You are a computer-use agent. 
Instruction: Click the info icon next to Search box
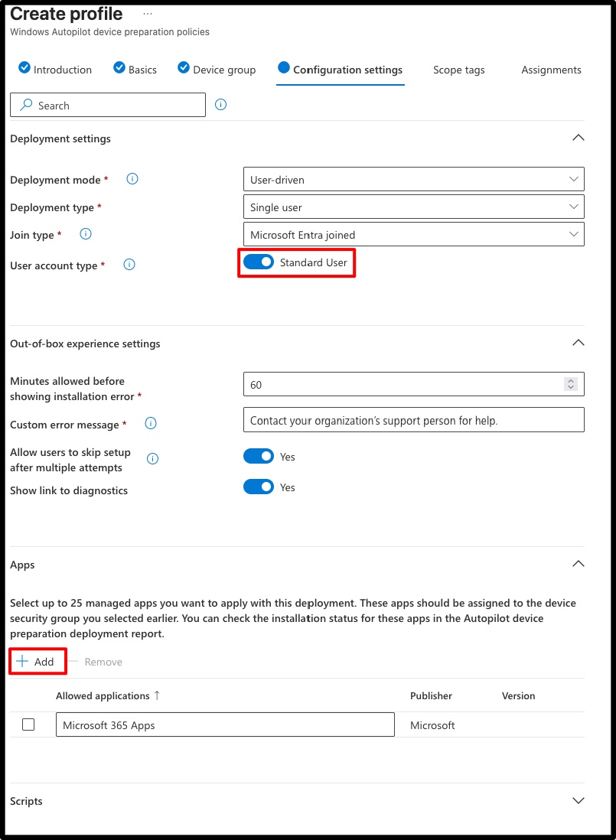pos(220,105)
